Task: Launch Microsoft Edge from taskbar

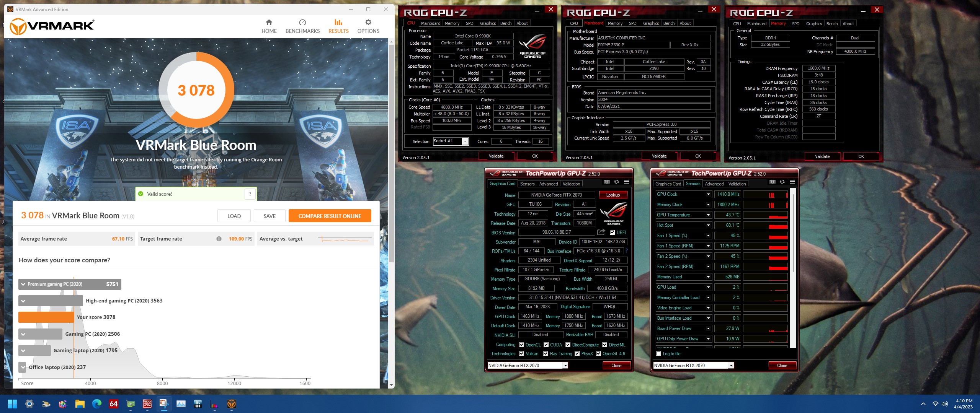Action: point(96,404)
